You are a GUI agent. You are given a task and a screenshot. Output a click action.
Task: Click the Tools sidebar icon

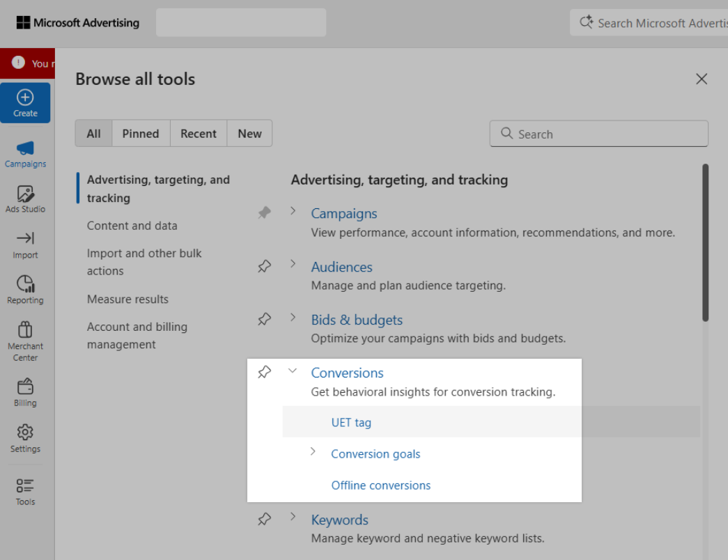click(x=25, y=492)
